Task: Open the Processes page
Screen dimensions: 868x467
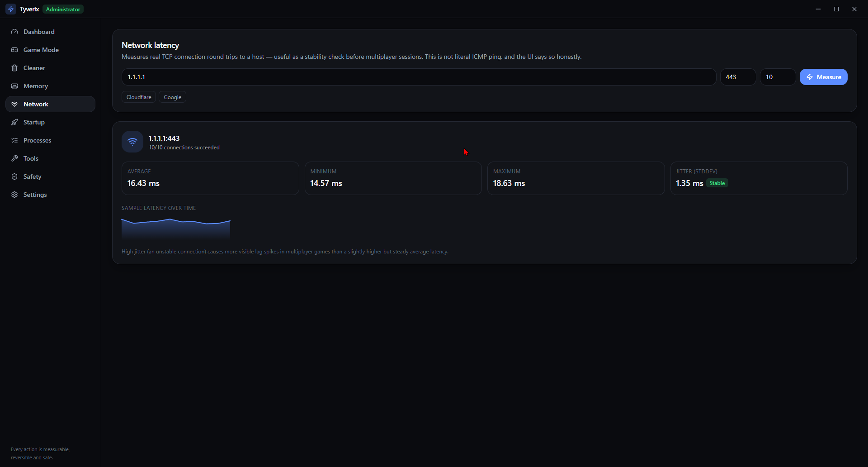Action: click(50, 140)
